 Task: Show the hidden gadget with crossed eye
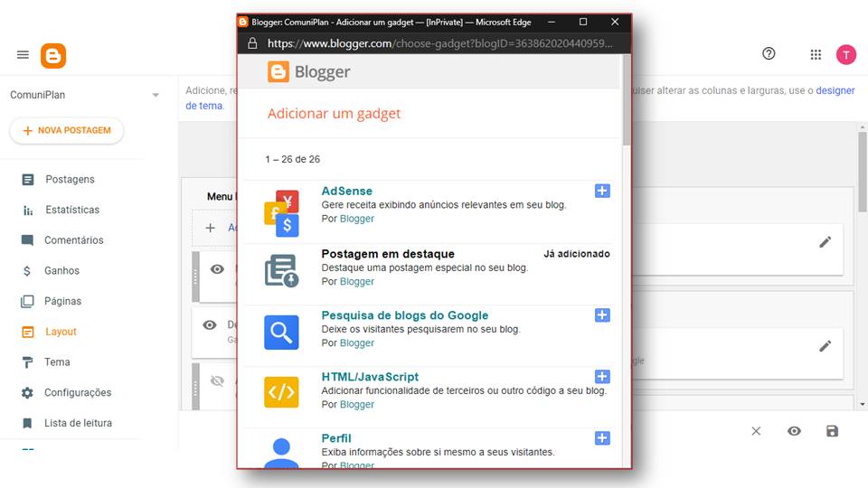[x=217, y=380]
